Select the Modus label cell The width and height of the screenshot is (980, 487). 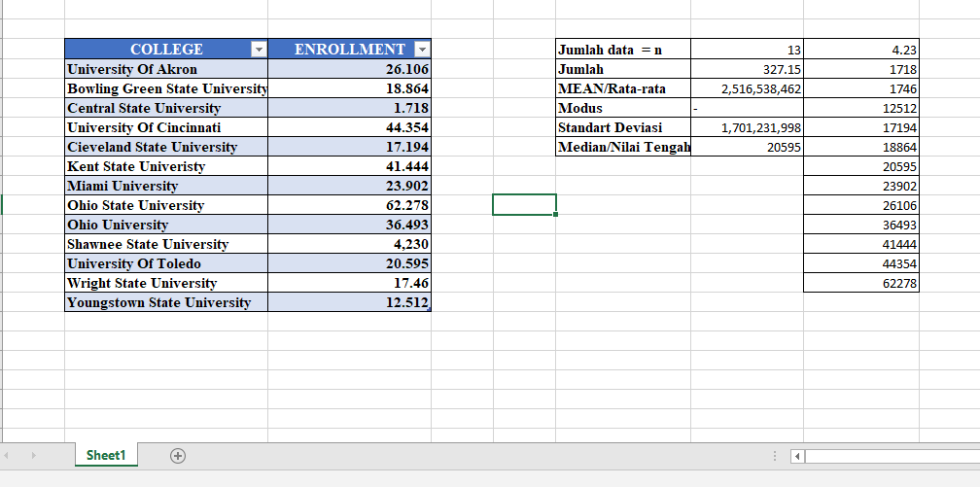point(623,108)
